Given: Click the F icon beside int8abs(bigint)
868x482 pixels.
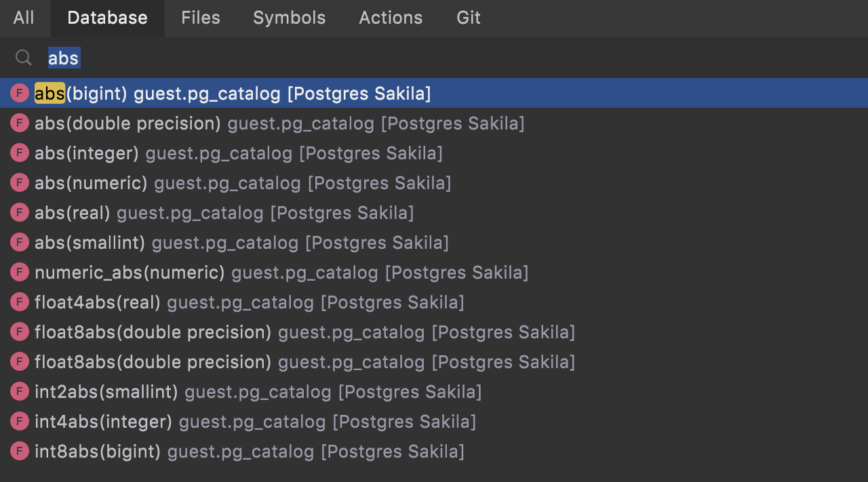Looking at the screenshot, I should click(x=20, y=451).
